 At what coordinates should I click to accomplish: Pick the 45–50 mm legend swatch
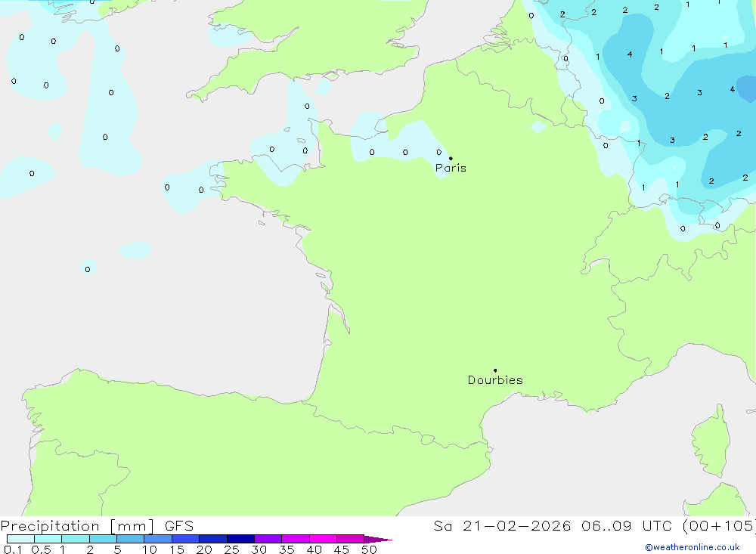350,539
